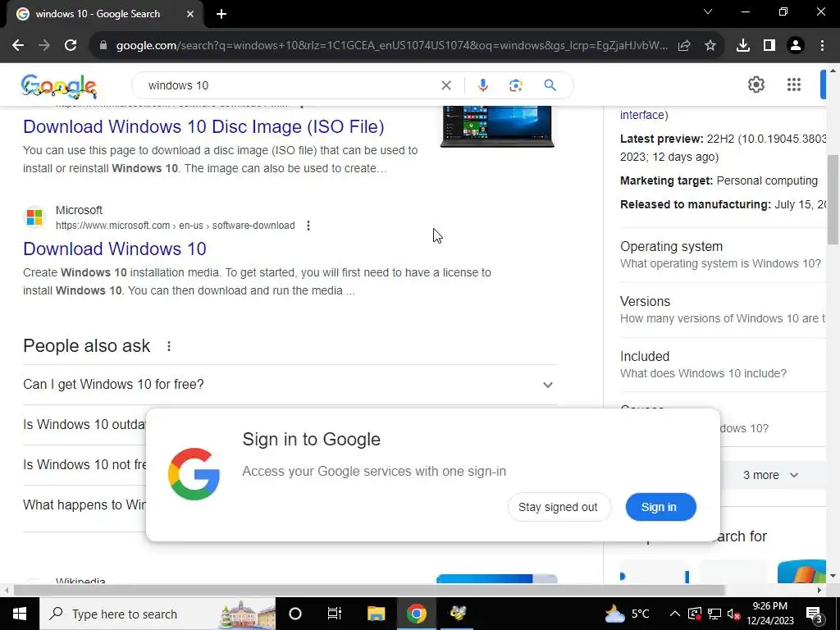840x630 pixels.
Task: Click the Marketing target: Personal computing text
Action: (719, 180)
